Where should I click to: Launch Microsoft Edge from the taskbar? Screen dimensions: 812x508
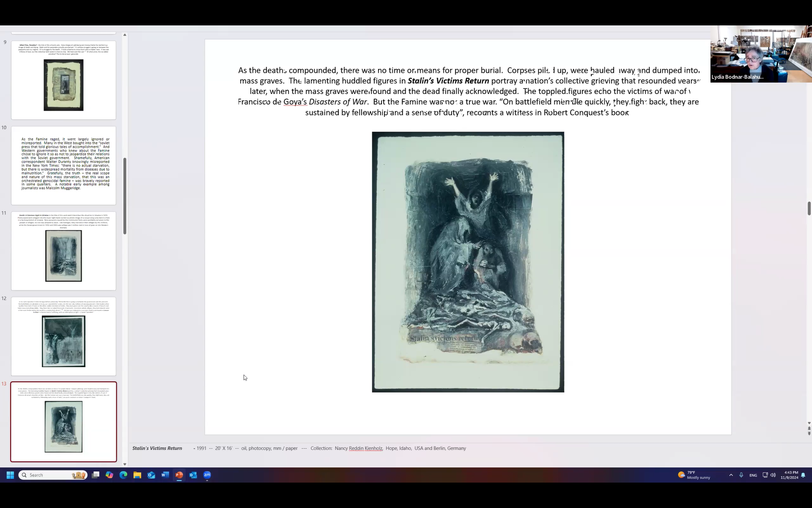(123, 475)
